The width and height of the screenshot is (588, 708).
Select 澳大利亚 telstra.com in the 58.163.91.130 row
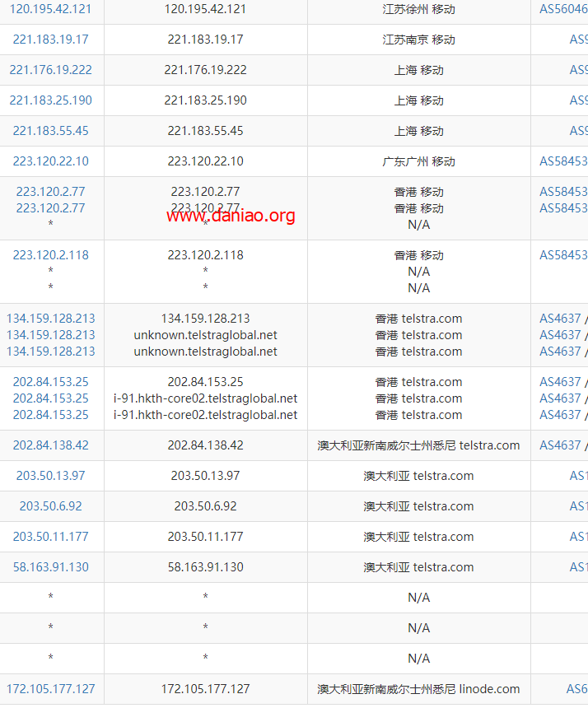pos(418,566)
